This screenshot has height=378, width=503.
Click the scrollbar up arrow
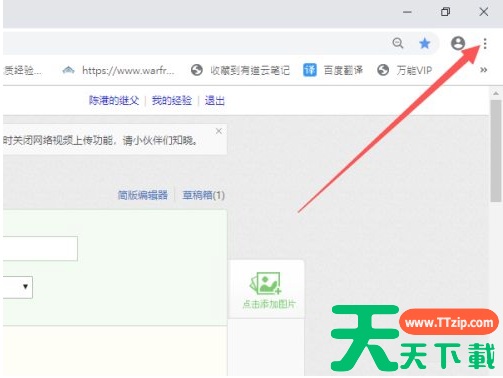pos(496,93)
